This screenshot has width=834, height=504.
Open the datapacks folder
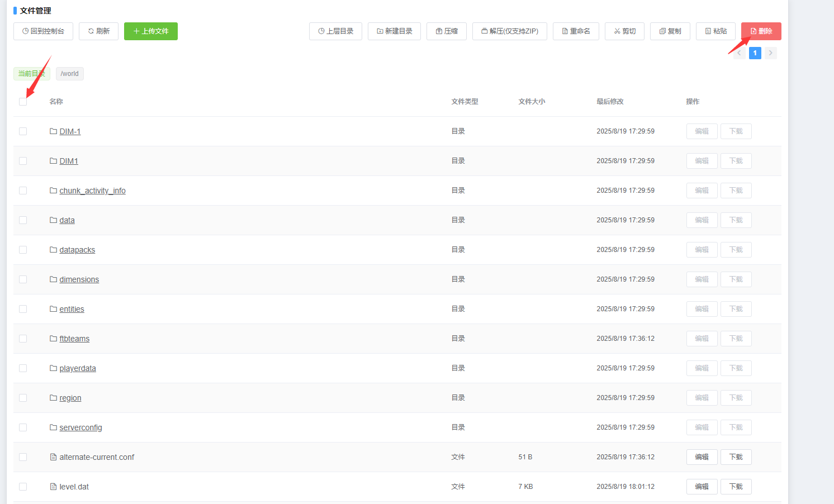coord(77,250)
